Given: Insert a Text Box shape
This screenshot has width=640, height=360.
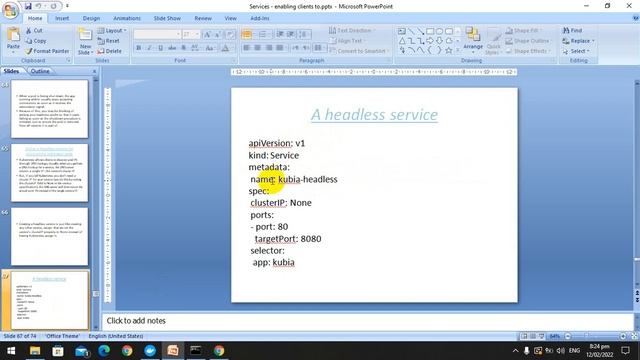Looking at the screenshot, I should coord(402,31).
